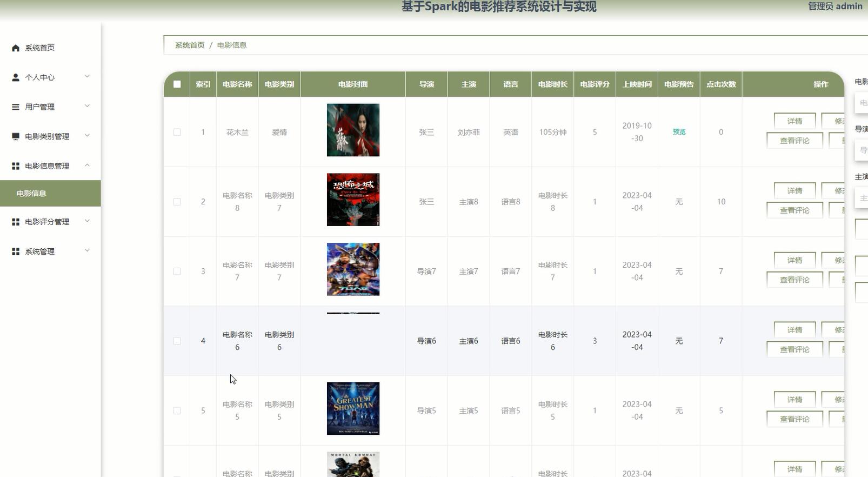Expand the 电影评分管理 chevron
Viewport: 868px width, 477px height.
(x=87, y=221)
